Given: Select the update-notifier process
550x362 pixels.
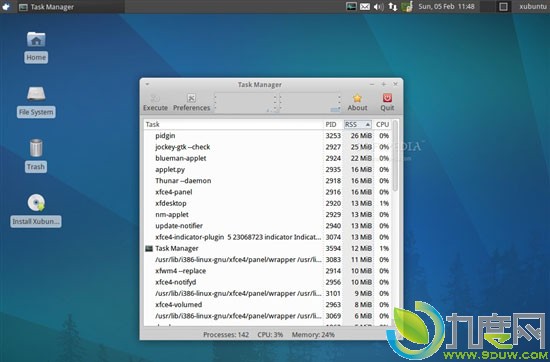Looking at the screenshot, I should pos(268,226).
